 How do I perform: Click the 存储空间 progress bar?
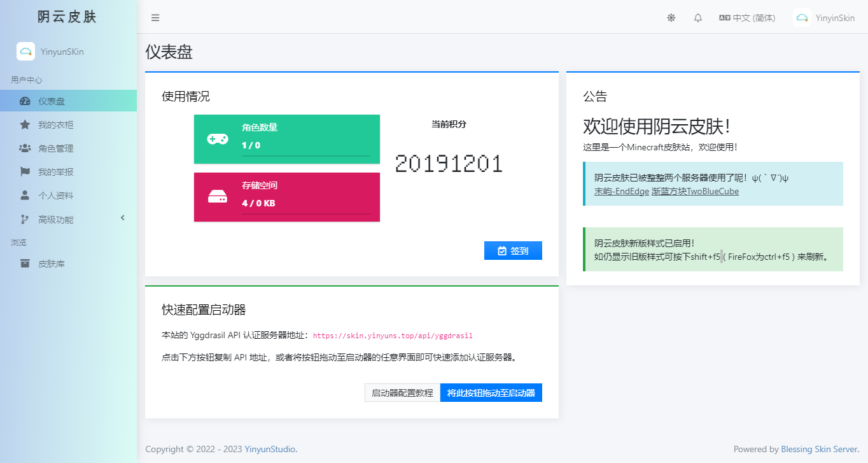click(305, 213)
